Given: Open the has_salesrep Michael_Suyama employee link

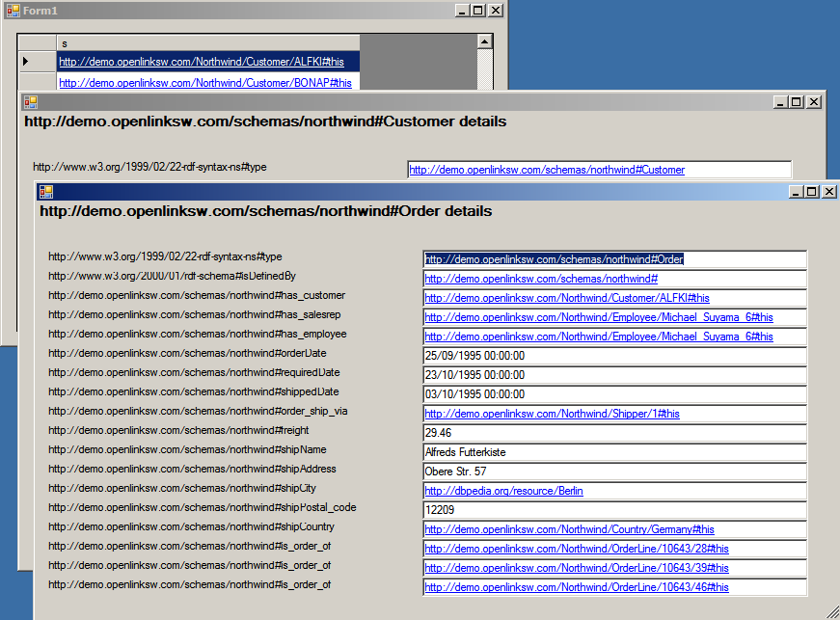Looking at the screenshot, I should tap(598, 317).
